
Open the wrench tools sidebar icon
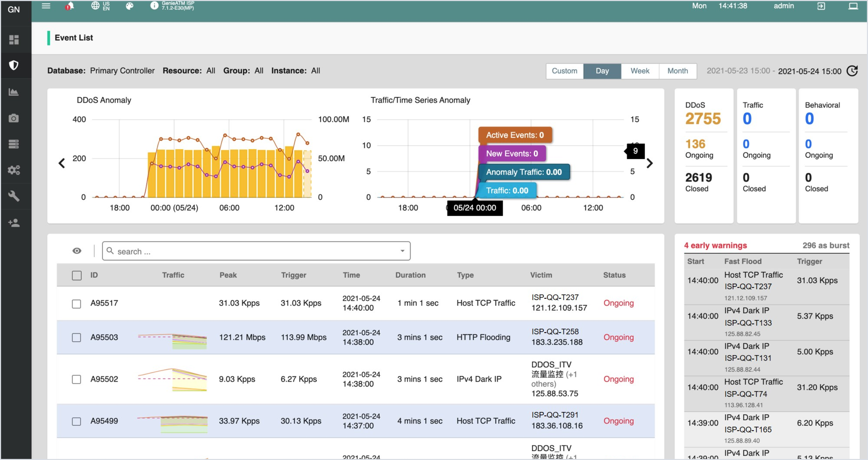(14, 196)
